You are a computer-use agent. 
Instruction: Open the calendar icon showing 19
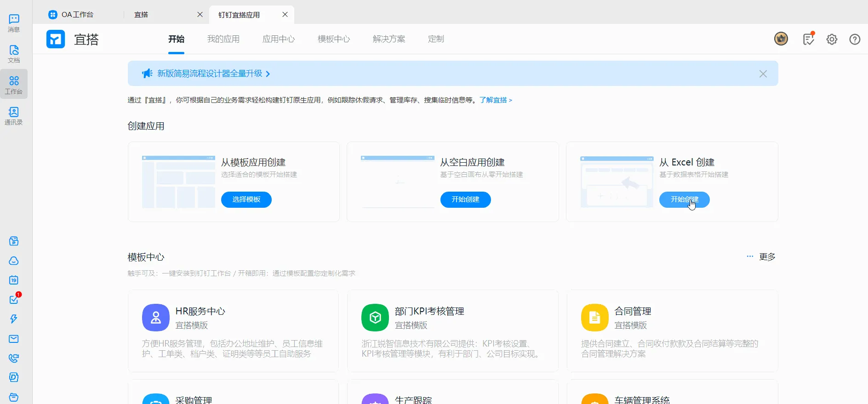click(14, 280)
